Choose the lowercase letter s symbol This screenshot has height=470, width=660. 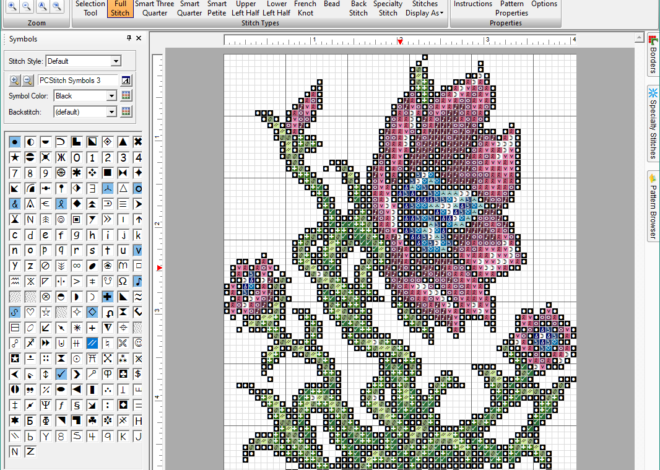tap(92, 250)
